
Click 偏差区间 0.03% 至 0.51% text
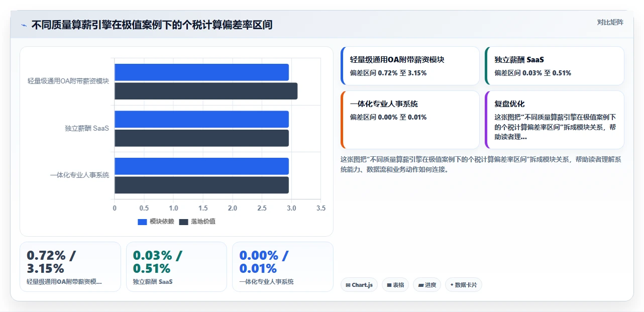pos(532,73)
